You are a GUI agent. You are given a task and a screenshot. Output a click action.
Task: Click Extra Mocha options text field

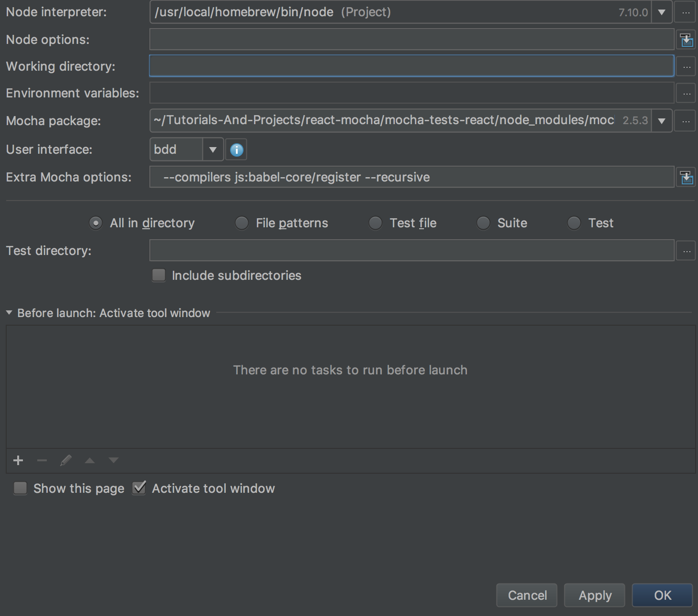tap(412, 177)
